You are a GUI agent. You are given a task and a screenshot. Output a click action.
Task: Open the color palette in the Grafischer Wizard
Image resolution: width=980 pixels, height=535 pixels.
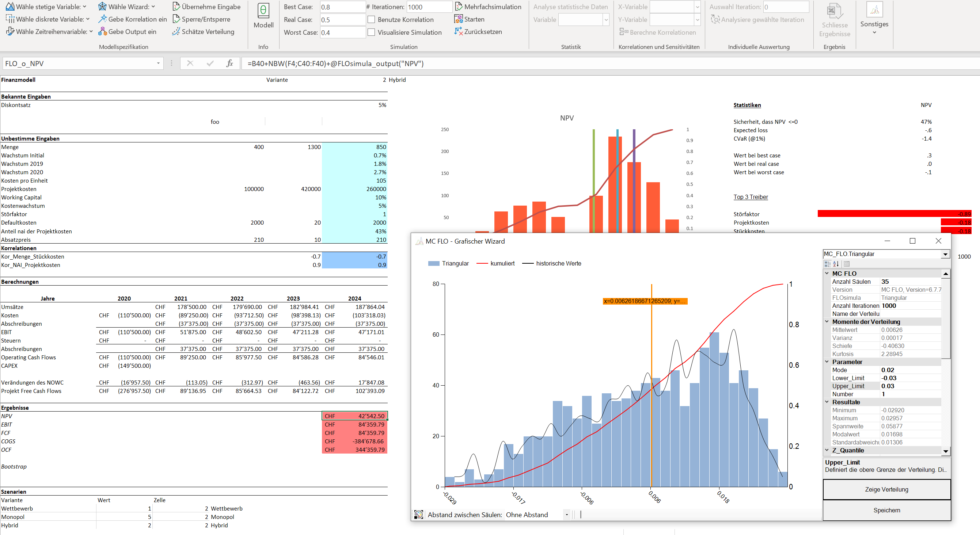[x=418, y=515]
